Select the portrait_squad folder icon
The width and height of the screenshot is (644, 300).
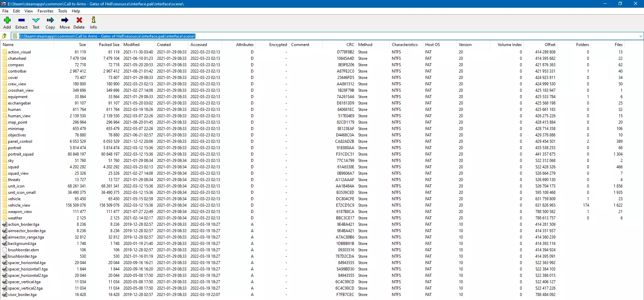tap(5, 154)
